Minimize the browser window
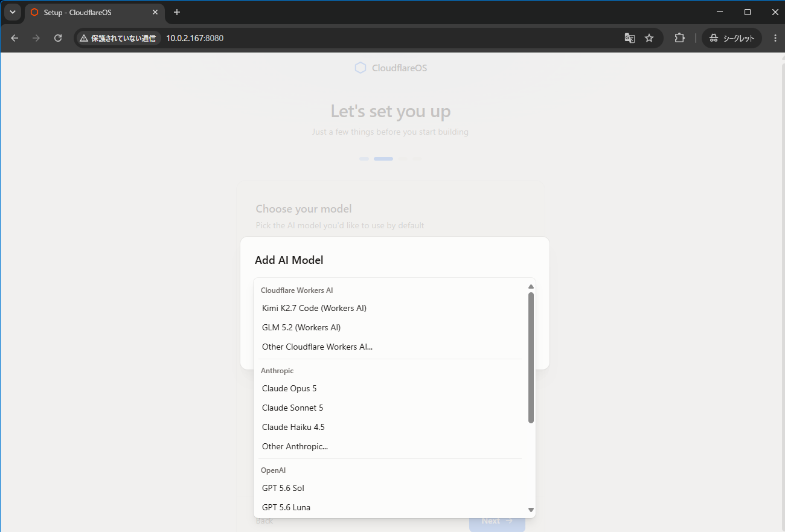Image resolution: width=785 pixels, height=532 pixels. 720,12
